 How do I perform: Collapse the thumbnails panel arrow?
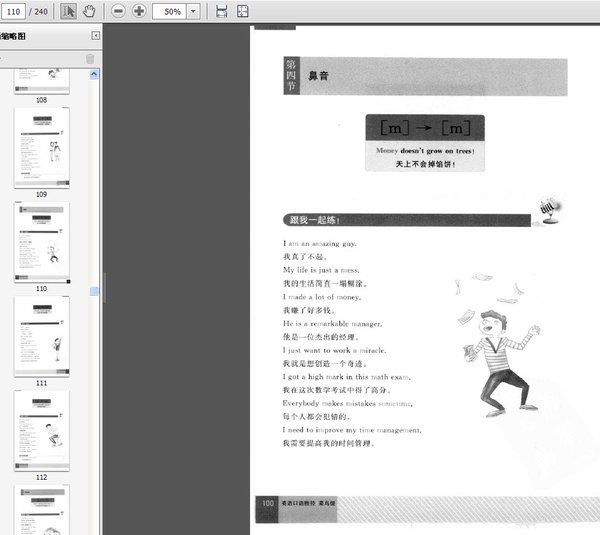click(96, 36)
